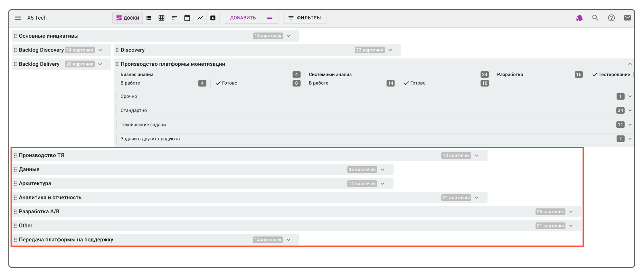This screenshot has height=277, width=644.
Task: Click the 34 карточки badge
Action: pyautogui.click(x=80, y=50)
